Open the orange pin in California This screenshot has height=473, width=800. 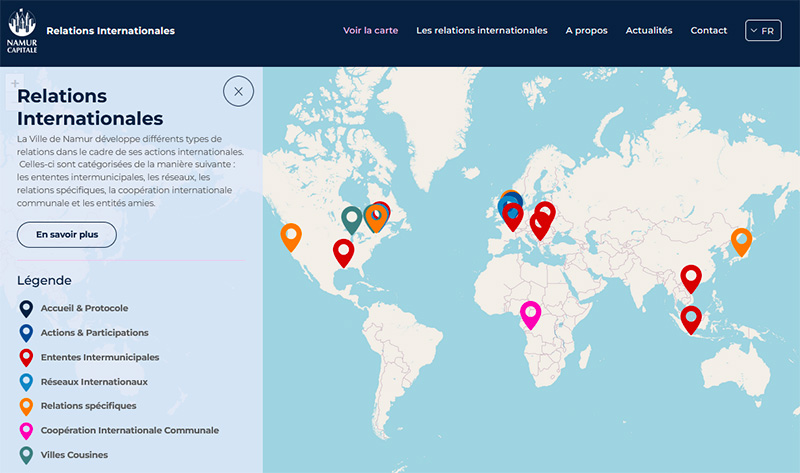(x=291, y=236)
